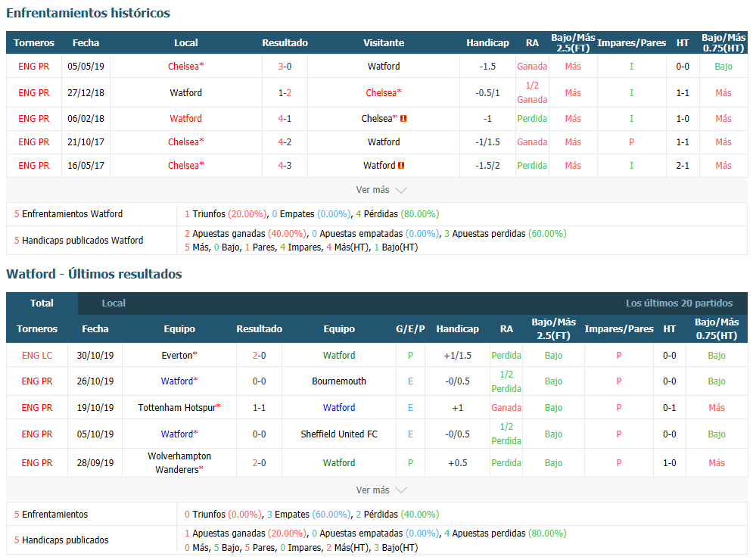The image size is (753, 560).
Task: Click Watford home team in 26/10/19 row
Action: click(179, 381)
